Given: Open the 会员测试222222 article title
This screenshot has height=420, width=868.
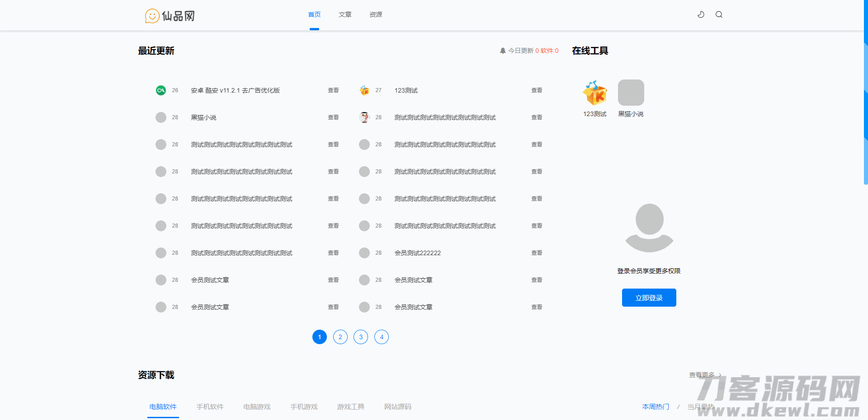Looking at the screenshot, I should 417,253.
